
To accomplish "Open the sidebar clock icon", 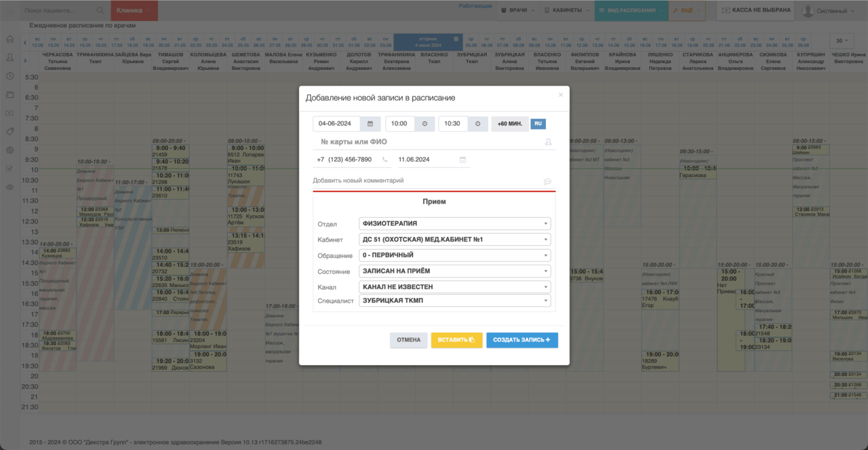I will coord(9,76).
